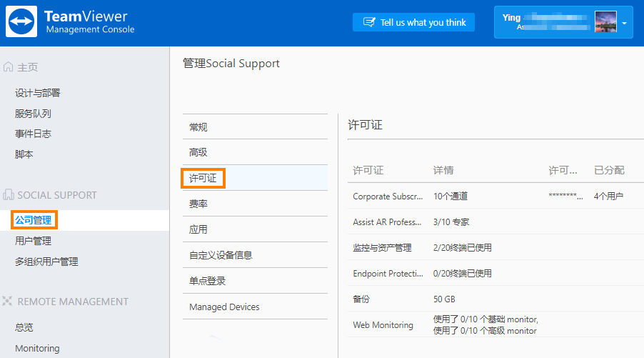Image resolution: width=644 pixels, height=358 pixels.
Task: Open 多组织用户管理 in the sidebar
Action: point(46,262)
